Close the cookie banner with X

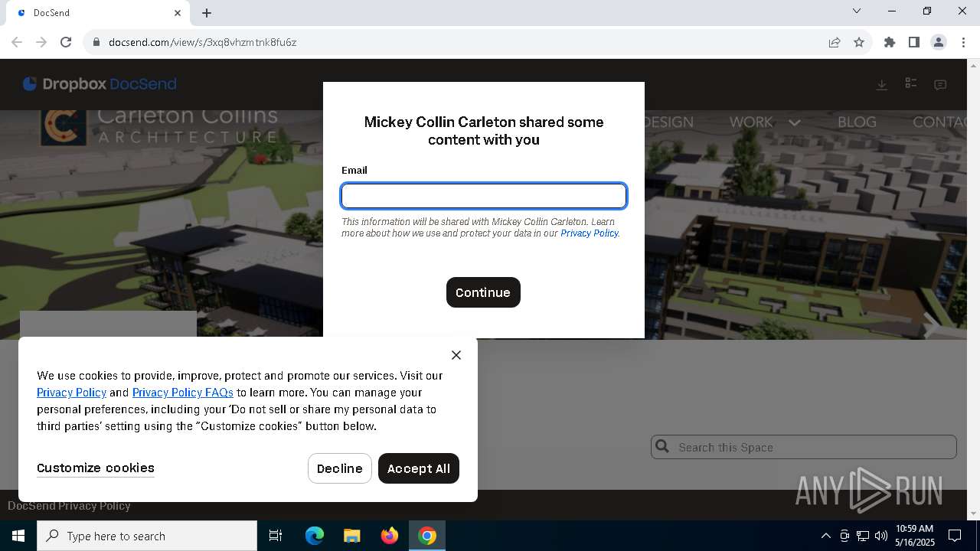[x=456, y=355]
